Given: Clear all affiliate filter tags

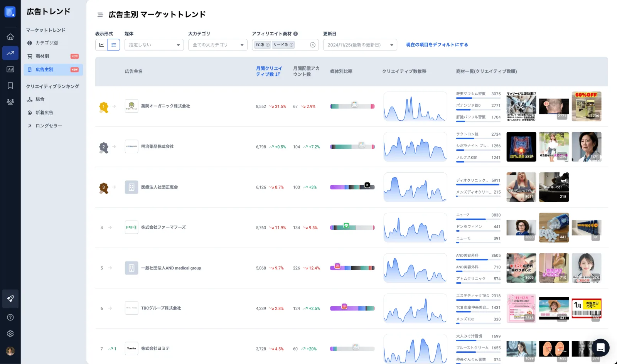Looking at the screenshot, I should 313,45.
